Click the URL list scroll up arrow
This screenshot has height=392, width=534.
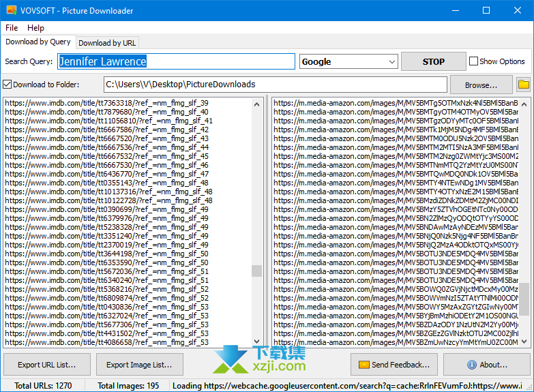tap(257, 104)
